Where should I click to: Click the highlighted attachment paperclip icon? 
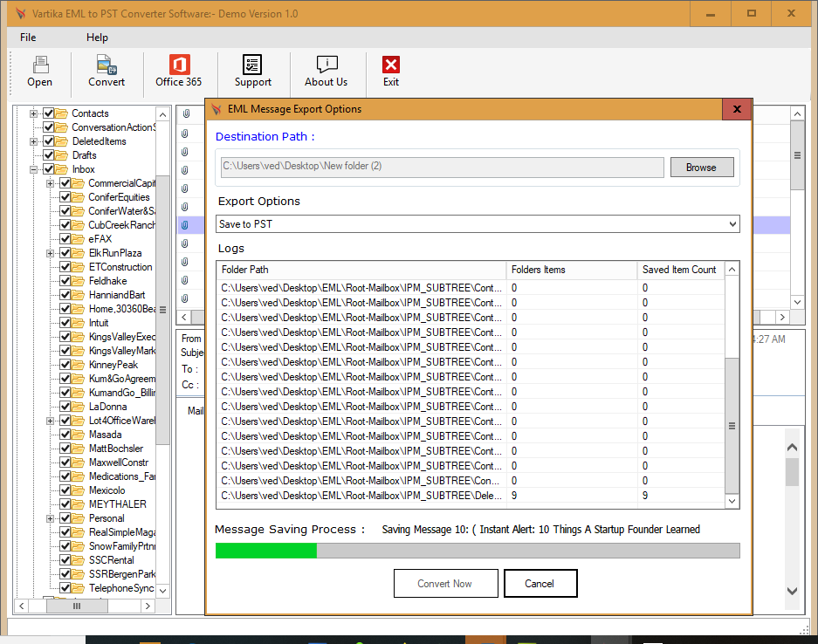coord(185,225)
